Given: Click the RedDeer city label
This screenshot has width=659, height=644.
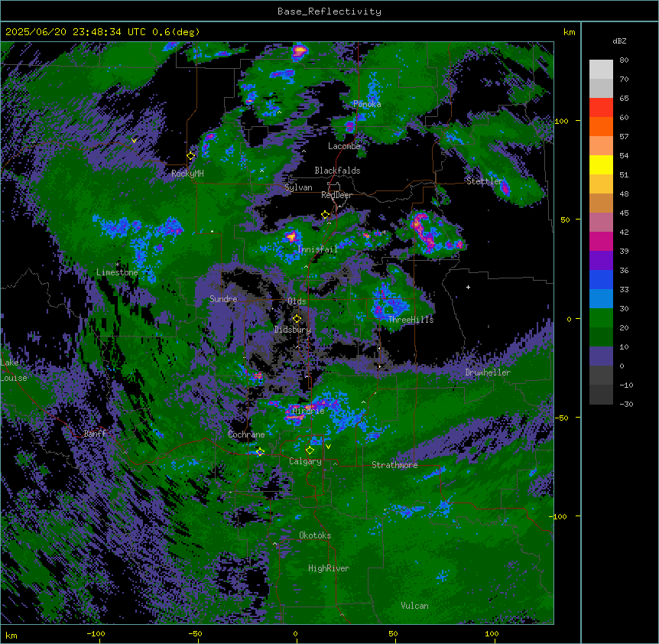Looking at the screenshot, I should point(336,195).
